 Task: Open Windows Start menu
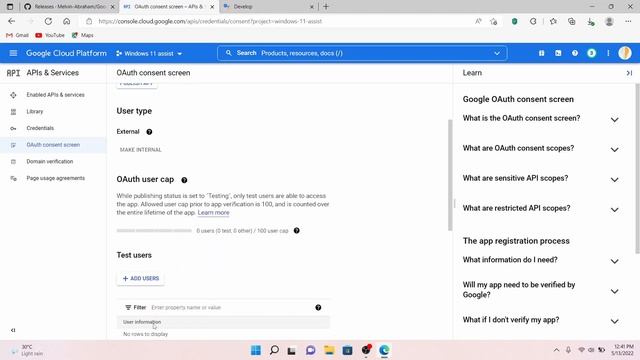(256, 350)
